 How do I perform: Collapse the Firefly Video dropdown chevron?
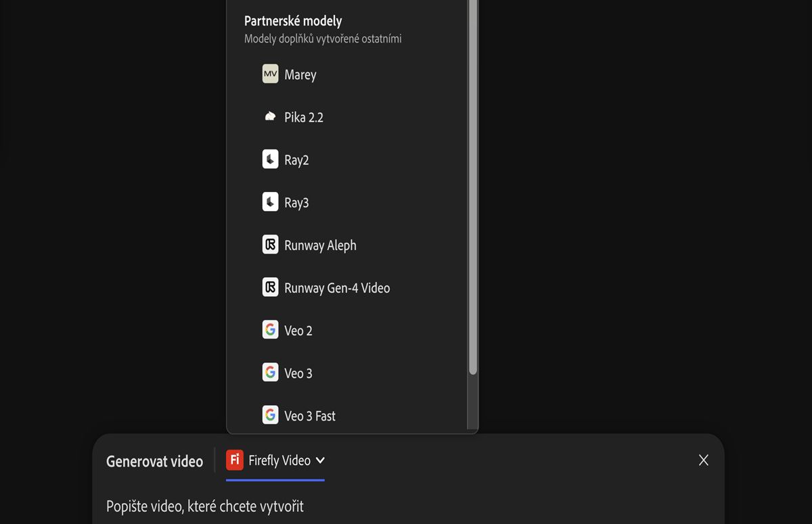click(320, 460)
